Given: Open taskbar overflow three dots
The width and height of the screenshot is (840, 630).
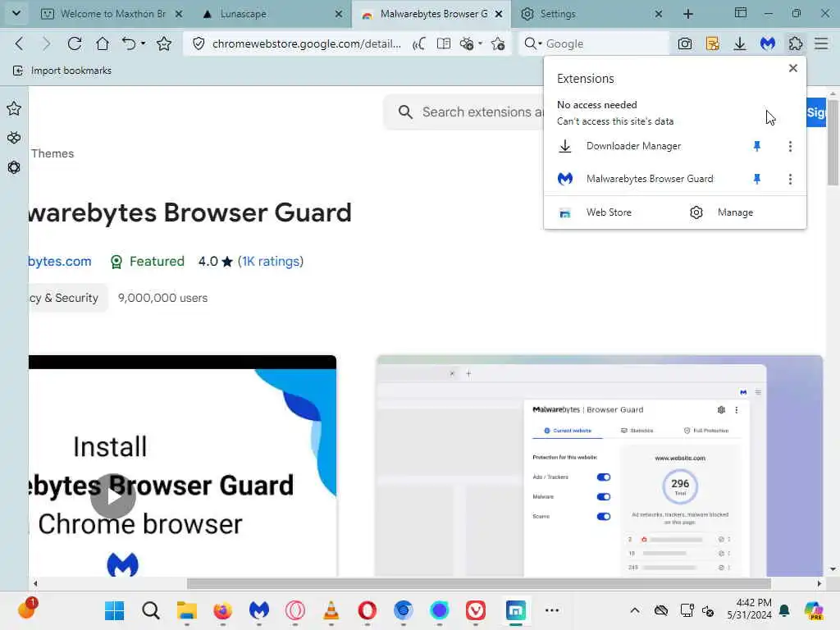Looking at the screenshot, I should 552,610.
